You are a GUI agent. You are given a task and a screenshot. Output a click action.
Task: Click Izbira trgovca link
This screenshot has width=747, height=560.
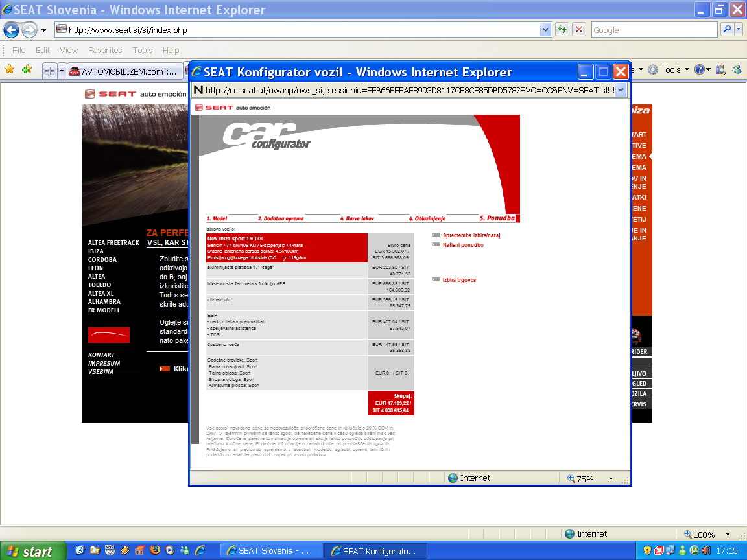coord(459,280)
